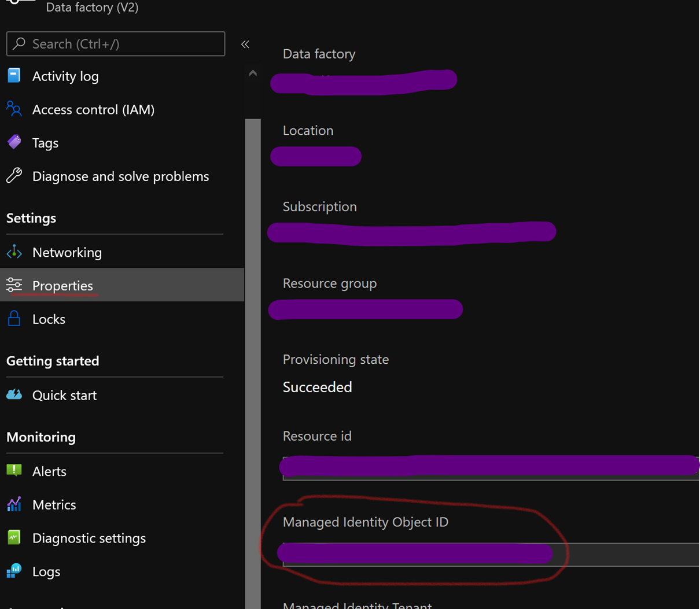The width and height of the screenshot is (700, 609).
Task: Open the Access control (IAM) icon
Action: pos(14,109)
